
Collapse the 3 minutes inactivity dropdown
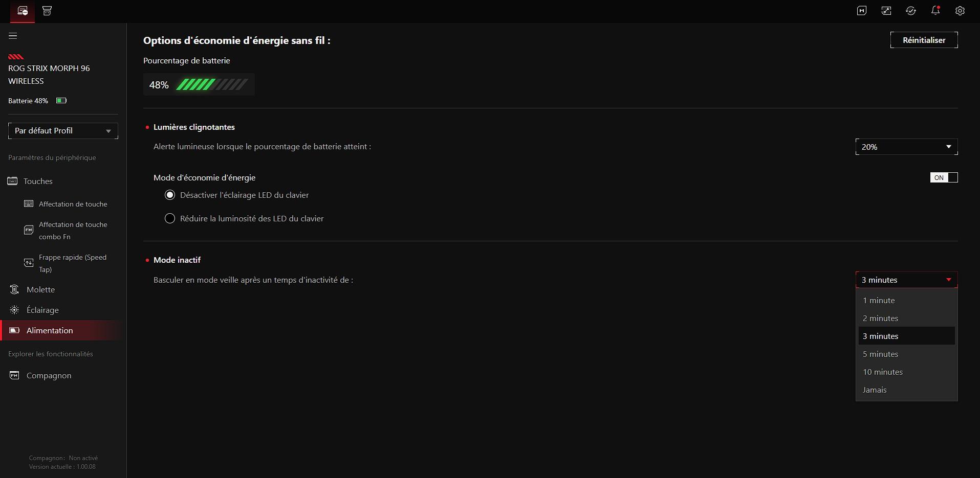click(906, 280)
